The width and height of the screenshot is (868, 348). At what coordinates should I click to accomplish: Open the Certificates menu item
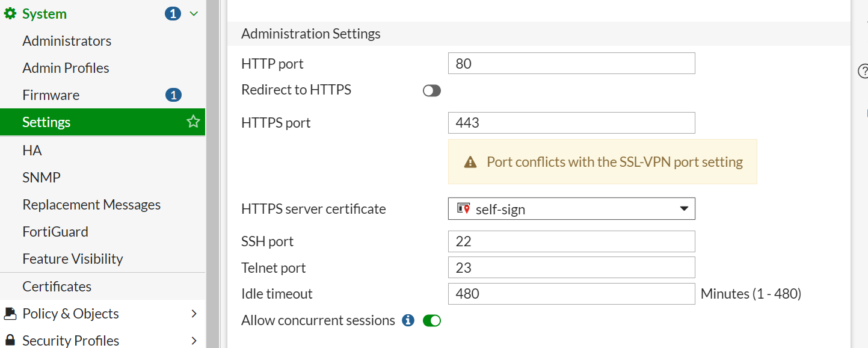pyautogui.click(x=57, y=287)
